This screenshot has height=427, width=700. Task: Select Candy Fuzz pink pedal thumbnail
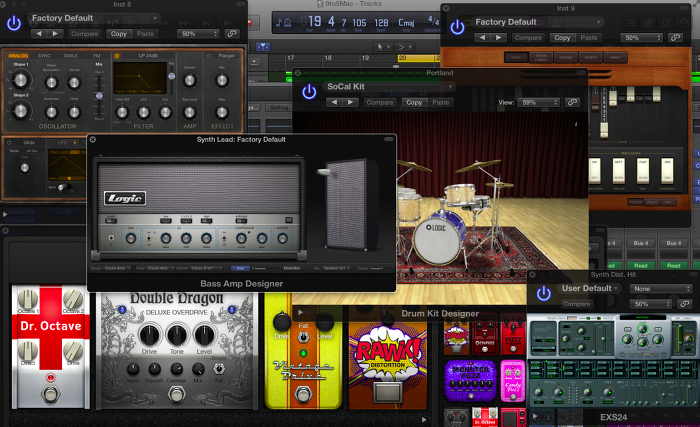(x=513, y=380)
